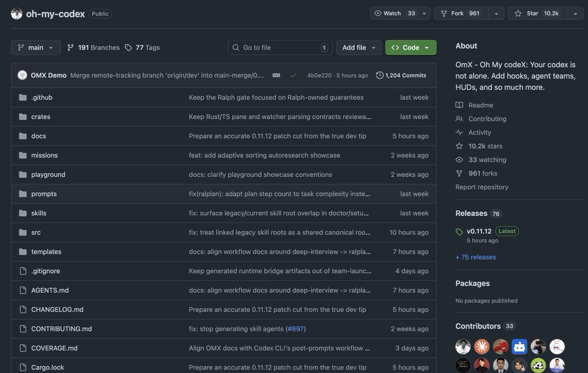Click the CONTRIBUTING.md file icon
Viewport: 588px width, 373px height.
(23, 329)
